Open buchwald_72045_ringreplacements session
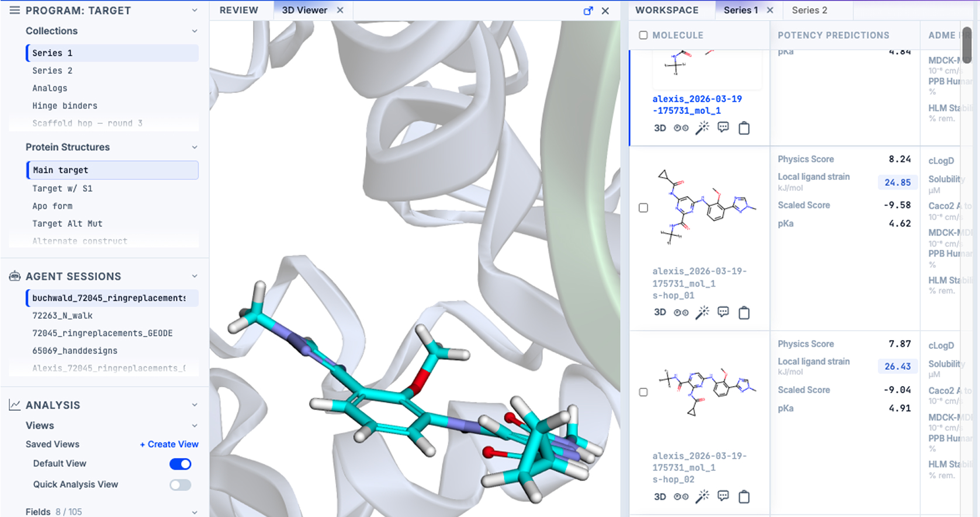This screenshot has height=517, width=980. [112, 298]
